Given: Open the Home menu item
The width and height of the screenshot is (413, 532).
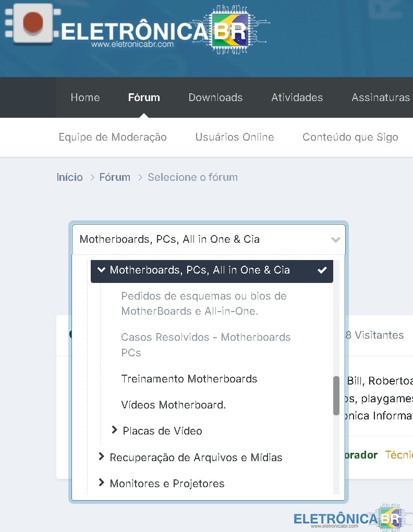Looking at the screenshot, I should [85, 97].
